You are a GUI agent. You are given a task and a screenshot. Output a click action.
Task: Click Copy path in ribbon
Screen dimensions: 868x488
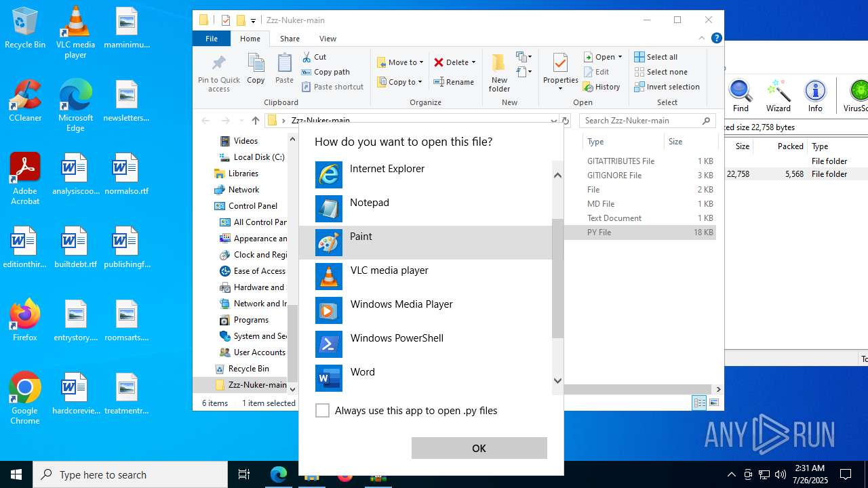click(x=325, y=72)
